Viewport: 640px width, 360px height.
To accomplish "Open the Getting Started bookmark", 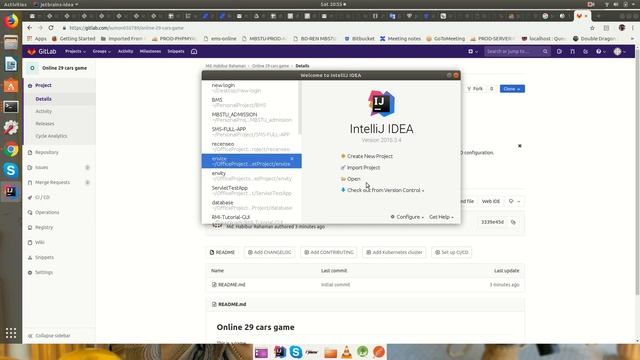I will point(73,38).
